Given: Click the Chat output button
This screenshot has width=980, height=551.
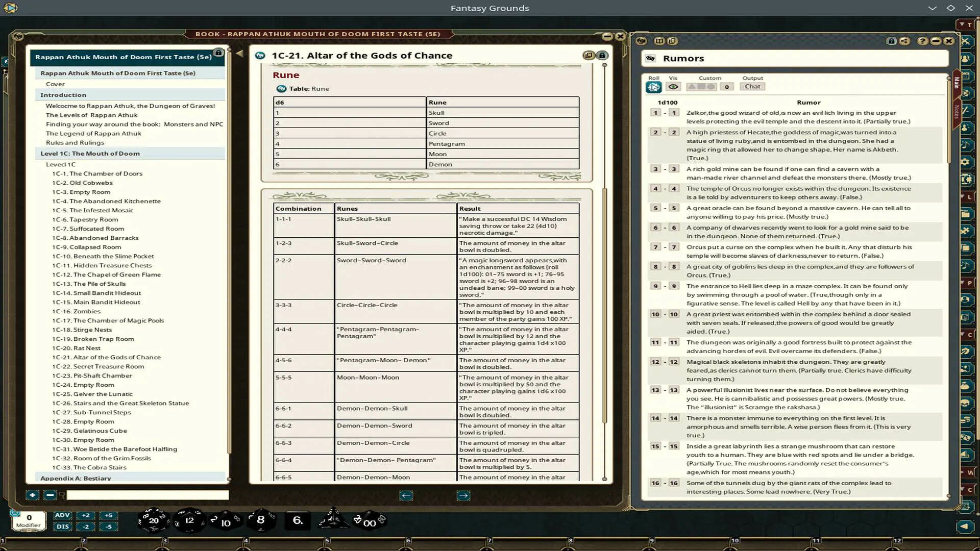Looking at the screenshot, I should pos(752,86).
